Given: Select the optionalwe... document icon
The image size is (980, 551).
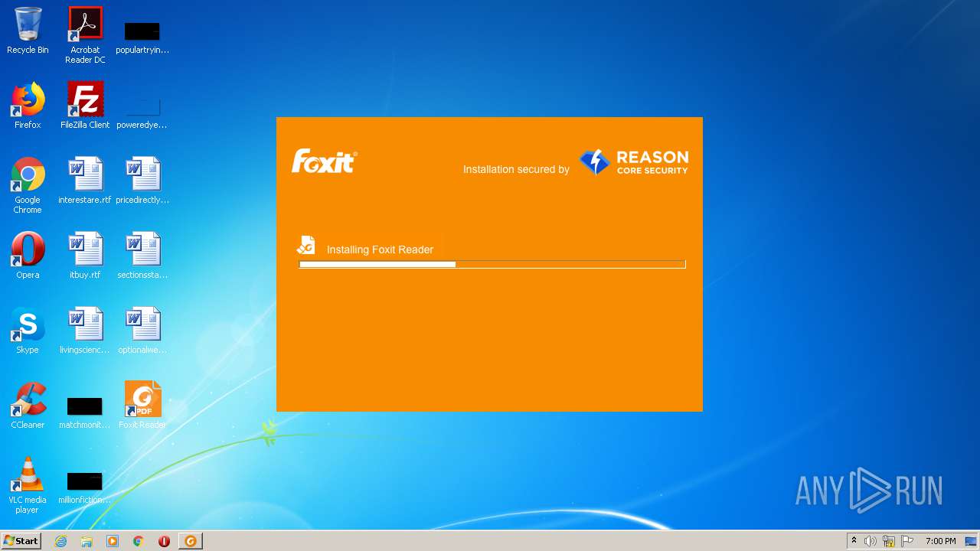Looking at the screenshot, I should point(142,331).
